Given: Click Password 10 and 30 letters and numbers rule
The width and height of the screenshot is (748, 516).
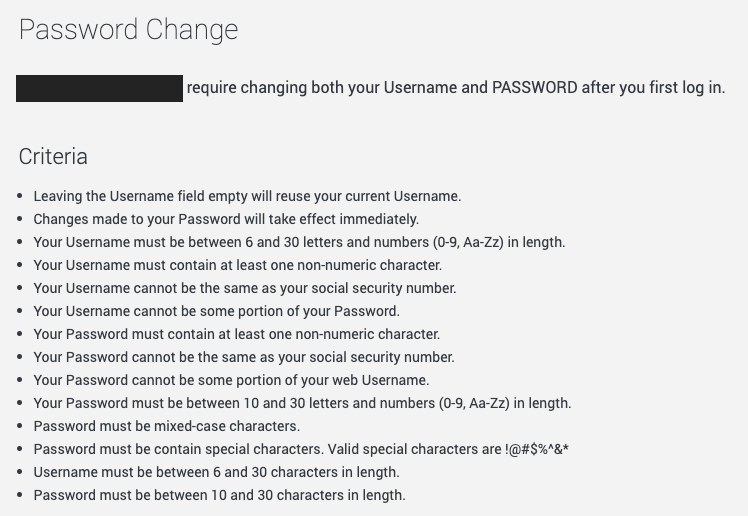Looking at the screenshot, I should click(302, 403).
